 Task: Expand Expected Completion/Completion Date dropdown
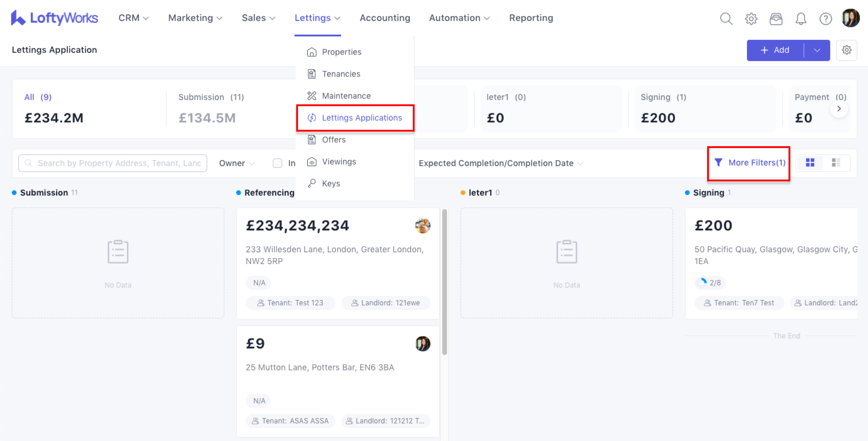coord(500,163)
